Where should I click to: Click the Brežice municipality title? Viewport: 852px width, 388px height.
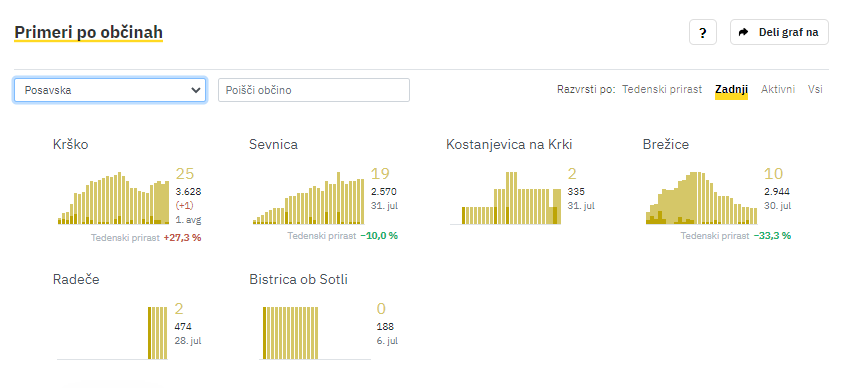[666, 145]
